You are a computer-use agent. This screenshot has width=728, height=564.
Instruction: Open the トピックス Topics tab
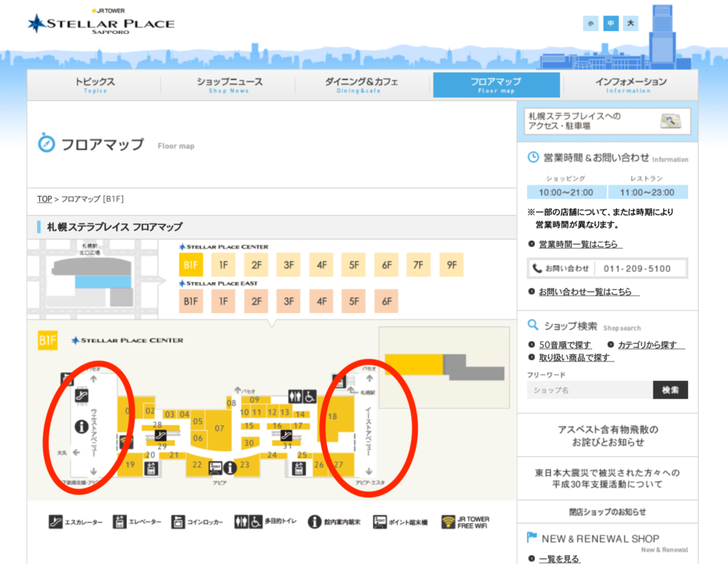[x=95, y=85]
